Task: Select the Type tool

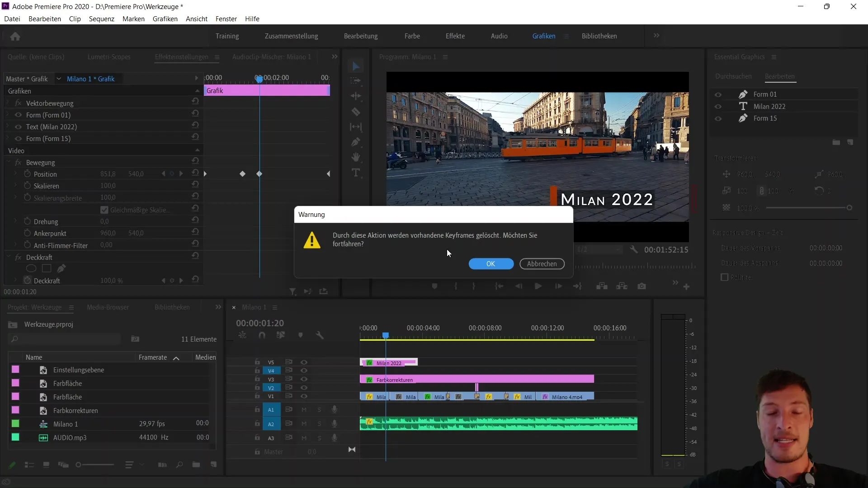Action: pyautogui.click(x=356, y=173)
